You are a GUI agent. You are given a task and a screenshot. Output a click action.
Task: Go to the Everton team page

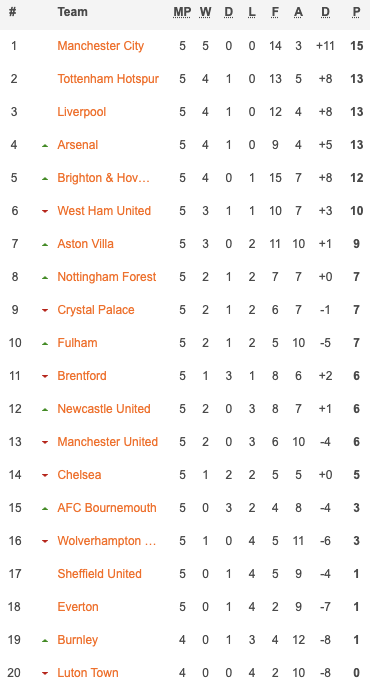tap(78, 607)
